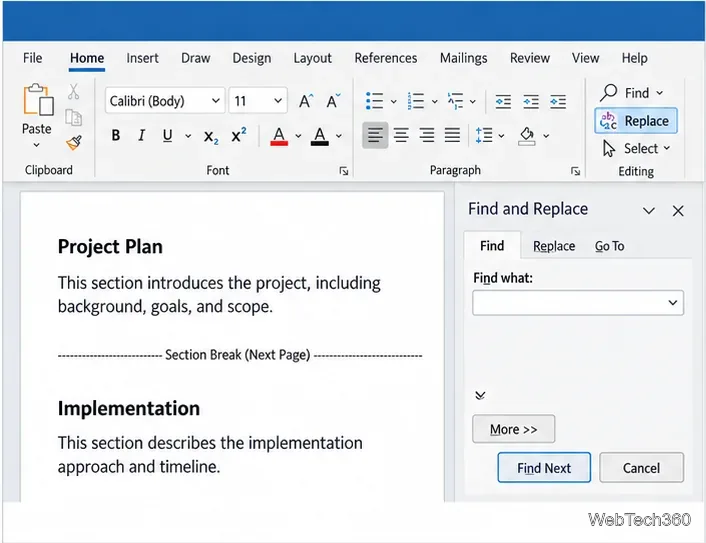This screenshot has height=543, width=706.
Task: Click the line spacing icon
Action: pyautogui.click(x=484, y=135)
